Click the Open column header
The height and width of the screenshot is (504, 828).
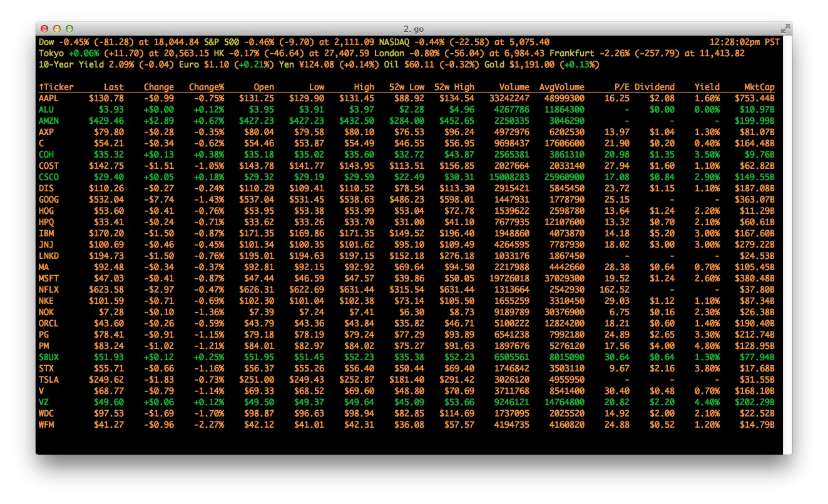coord(264,87)
